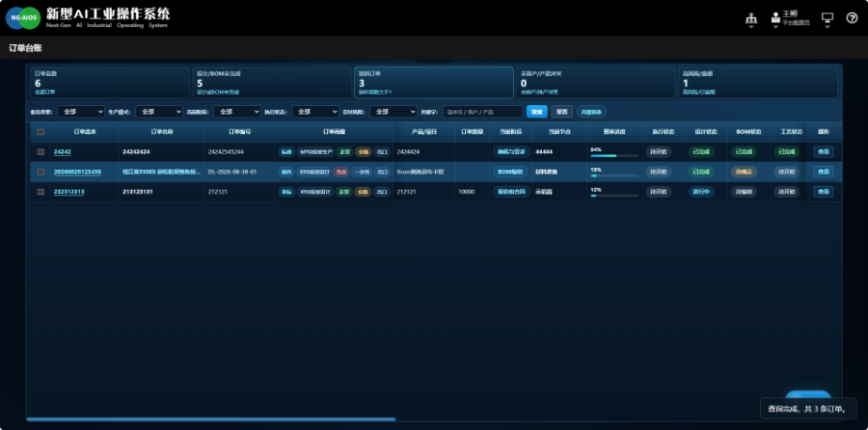Click the 待编制 BOM status badge

tap(744, 192)
